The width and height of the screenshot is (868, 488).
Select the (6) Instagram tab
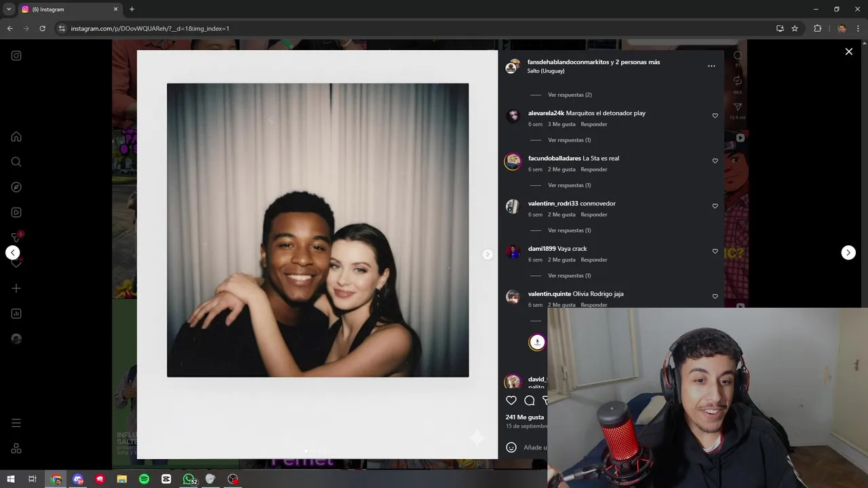pos(70,9)
